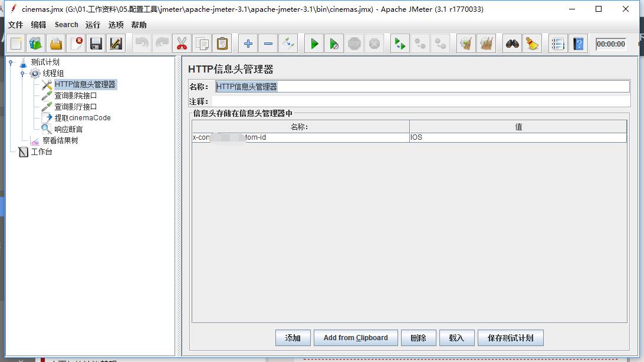Image resolution: width=644 pixels, height=362 pixels.
Task: Click the Clear results broom icon
Action: [x=466, y=44]
